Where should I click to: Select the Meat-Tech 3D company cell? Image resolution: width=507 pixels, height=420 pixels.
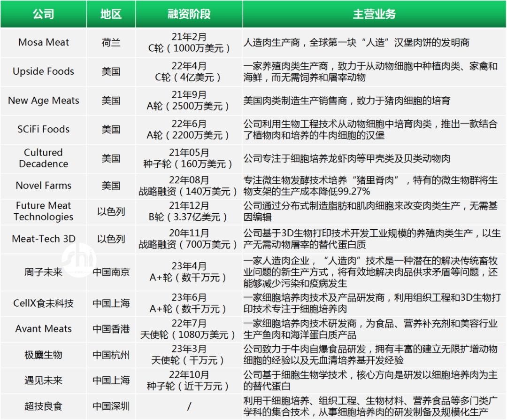tap(43, 239)
